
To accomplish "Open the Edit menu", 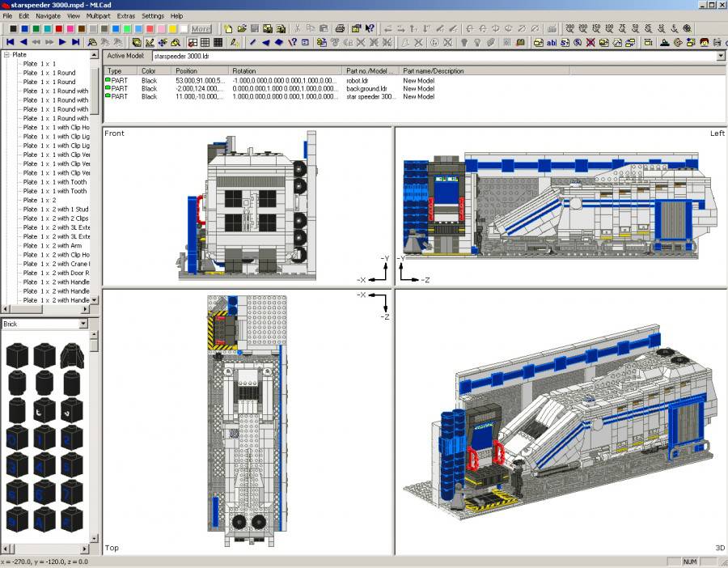I will click(x=23, y=16).
